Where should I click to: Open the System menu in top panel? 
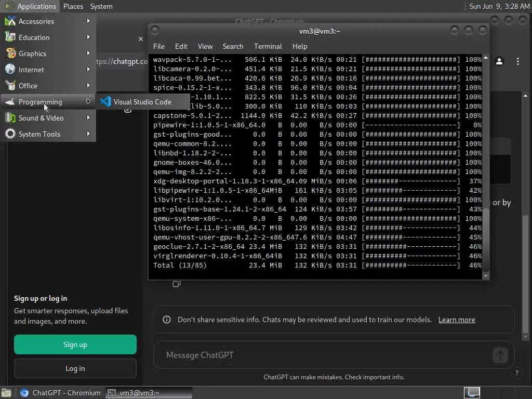[x=101, y=6]
